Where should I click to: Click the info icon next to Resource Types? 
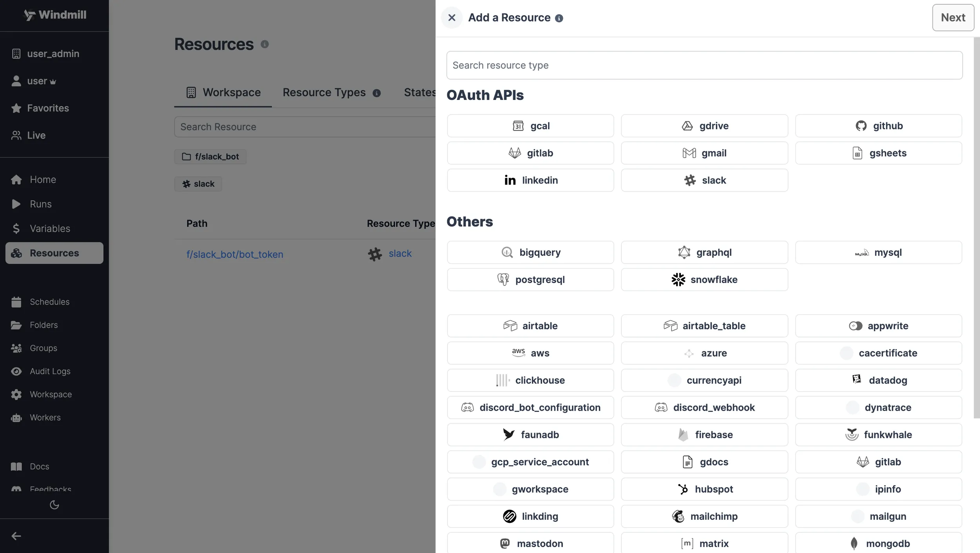(376, 93)
